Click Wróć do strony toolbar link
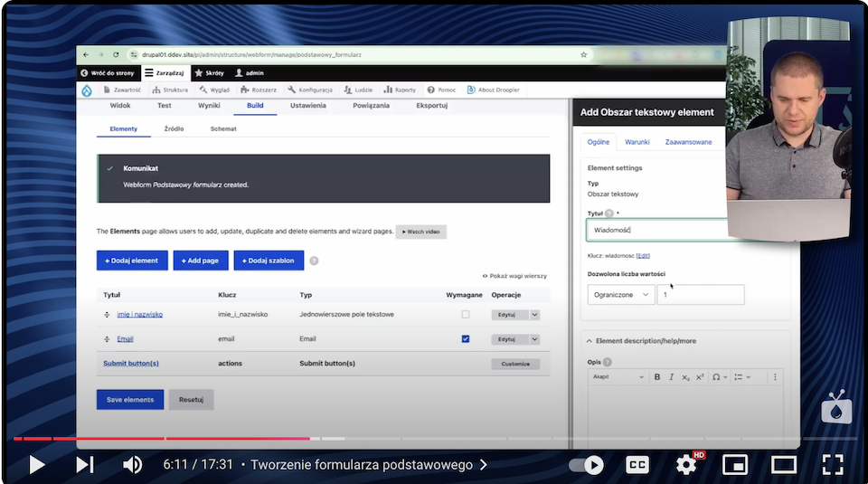Screen dimensions: 868x484 [x=108, y=73]
